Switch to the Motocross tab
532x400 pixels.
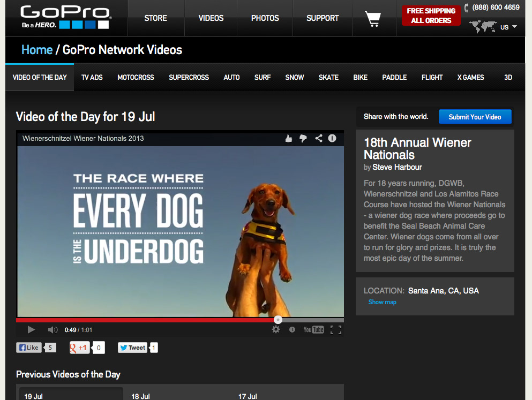click(136, 77)
